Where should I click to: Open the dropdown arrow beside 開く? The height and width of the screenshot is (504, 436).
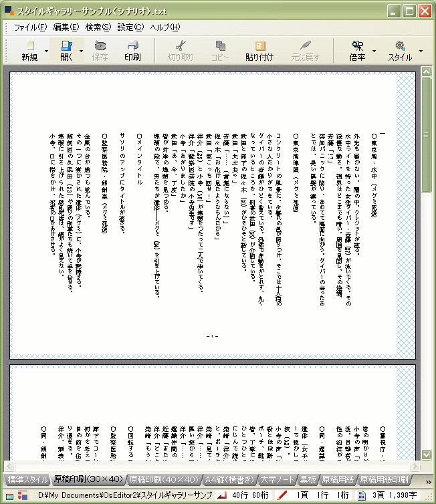(x=81, y=51)
